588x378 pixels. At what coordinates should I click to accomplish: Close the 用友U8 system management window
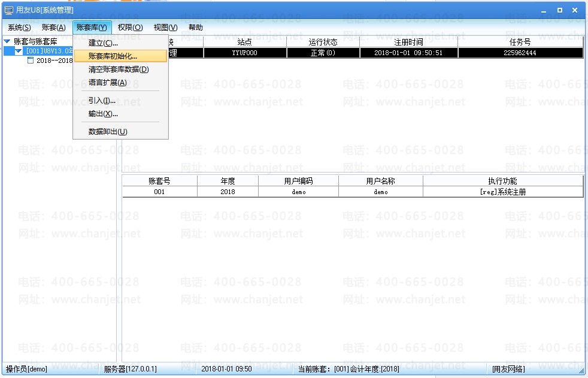click(x=575, y=11)
